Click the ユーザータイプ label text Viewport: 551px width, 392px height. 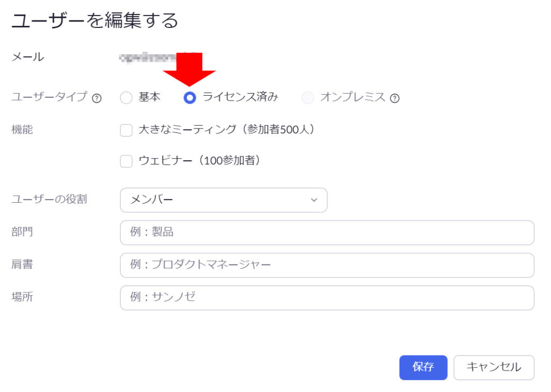point(49,97)
